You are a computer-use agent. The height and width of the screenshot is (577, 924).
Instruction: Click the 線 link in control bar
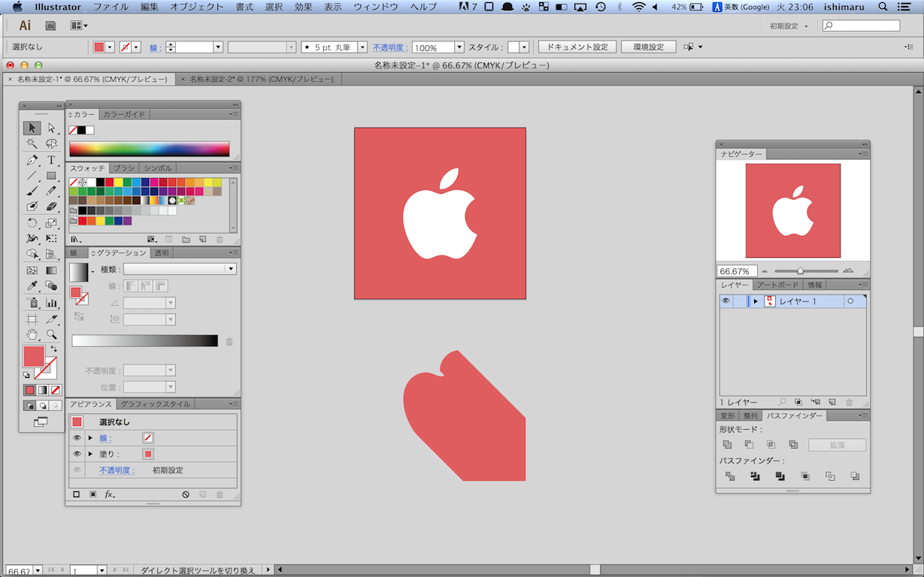tap(154, 47)
